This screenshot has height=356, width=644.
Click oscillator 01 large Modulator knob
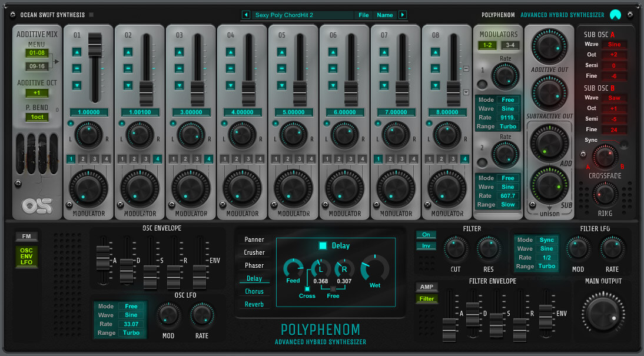(89, 189)
